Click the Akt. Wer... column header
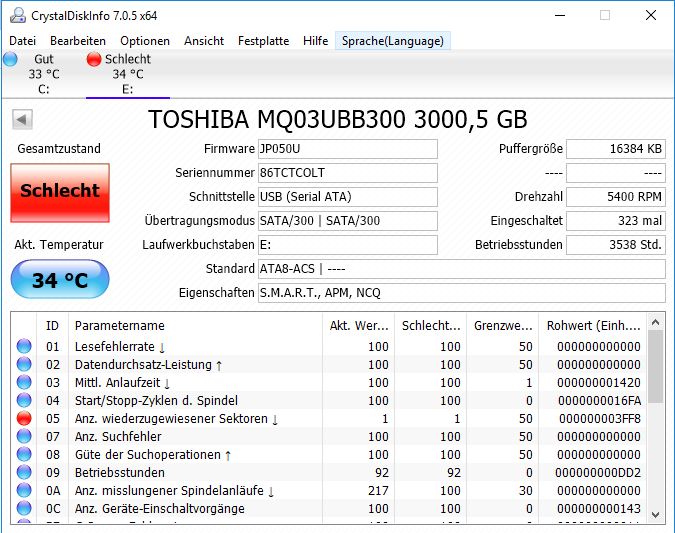 click(358, 326)
